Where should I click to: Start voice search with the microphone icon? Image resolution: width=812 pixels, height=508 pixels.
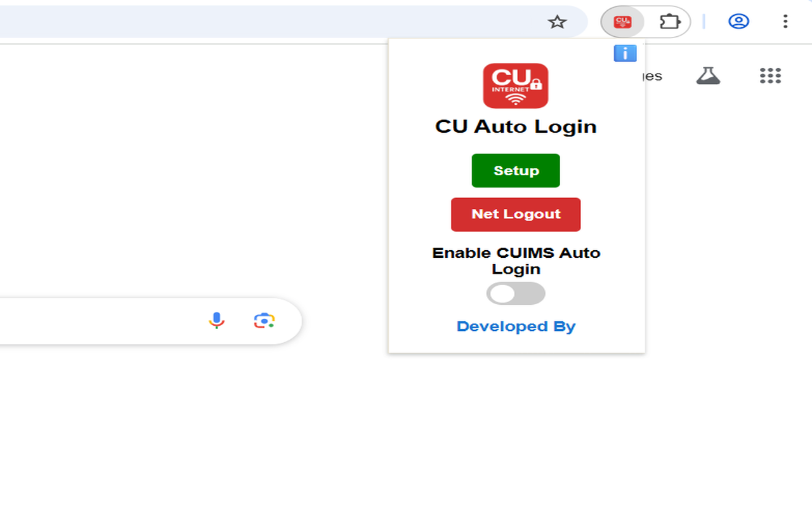click(x=217, y=321)
